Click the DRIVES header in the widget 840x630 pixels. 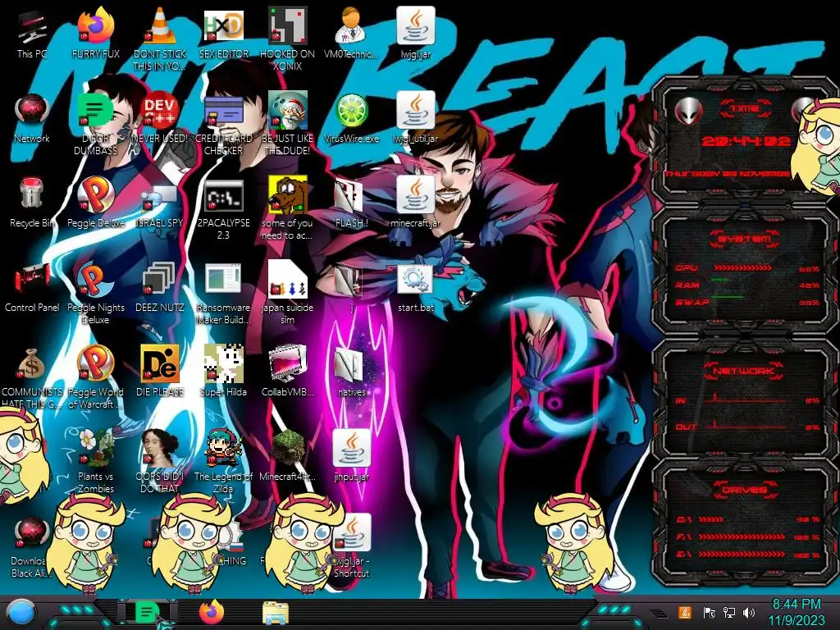[744, 490]
